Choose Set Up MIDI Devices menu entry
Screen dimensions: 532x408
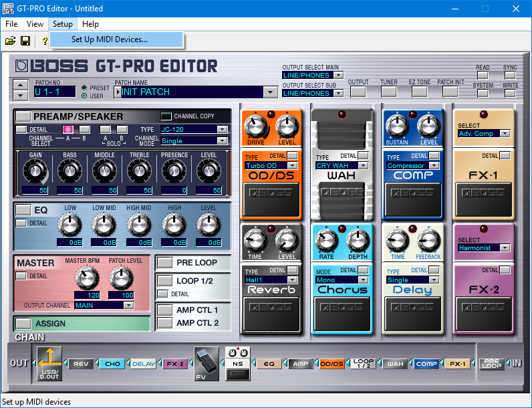coord(116,39)
